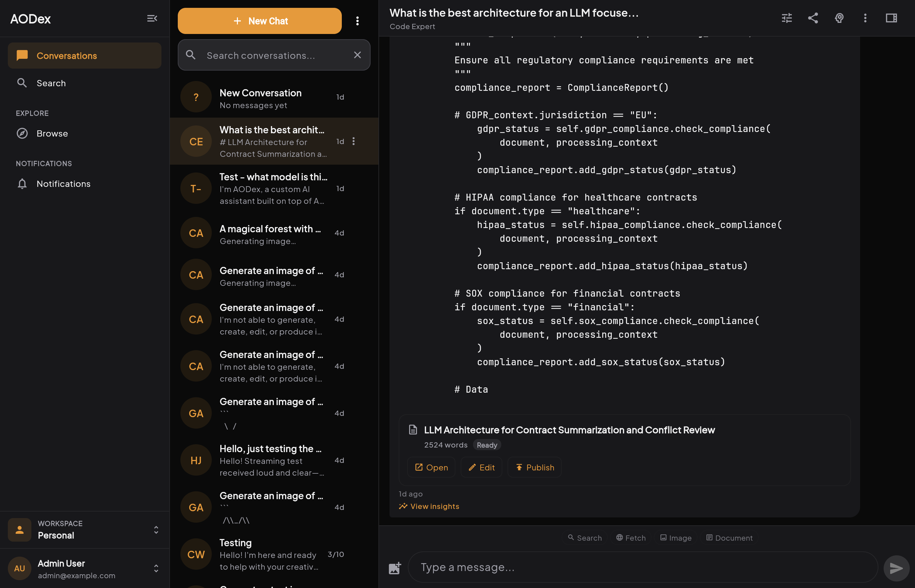This screenshot has height=588, width=915.
Task: Enable the Search tool pill
Action: click(585, 538)
